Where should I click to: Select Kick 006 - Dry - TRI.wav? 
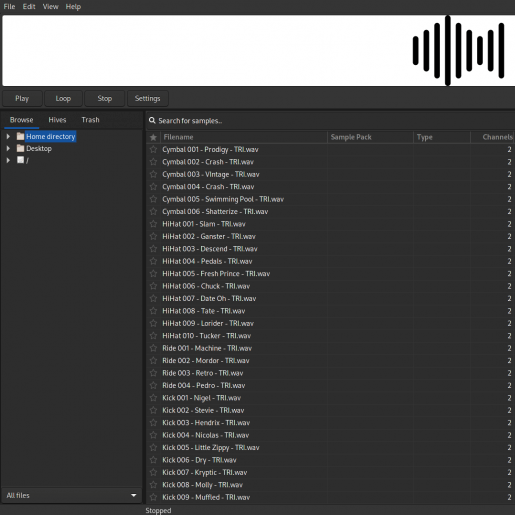pos(199,460)
